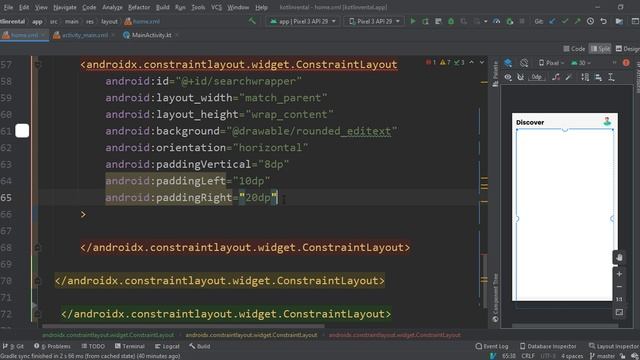The width and height of the screenshot is (640, 360).
Task: Zoom out the preview with minus icon
Action: point(619,287)
